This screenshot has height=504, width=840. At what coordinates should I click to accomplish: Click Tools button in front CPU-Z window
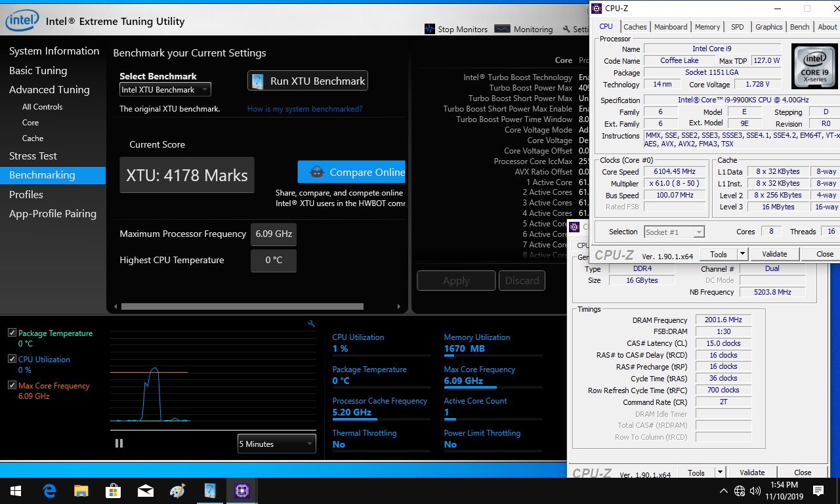[719, 254]
